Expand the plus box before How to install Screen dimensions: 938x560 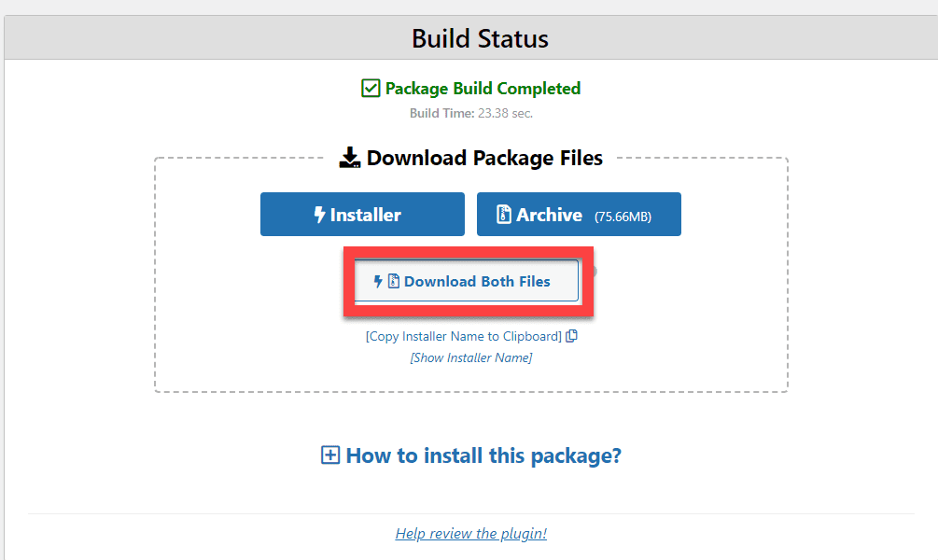click(x=330, y=455)
